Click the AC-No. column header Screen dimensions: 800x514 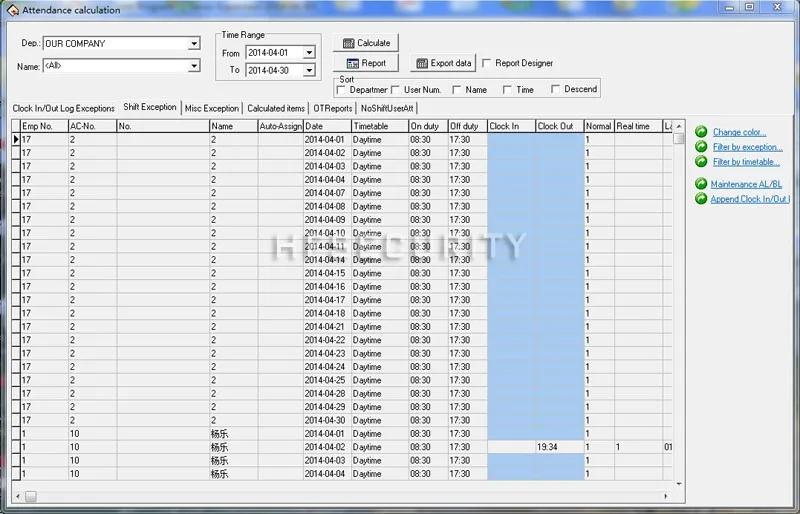click(x=92, y=126)
